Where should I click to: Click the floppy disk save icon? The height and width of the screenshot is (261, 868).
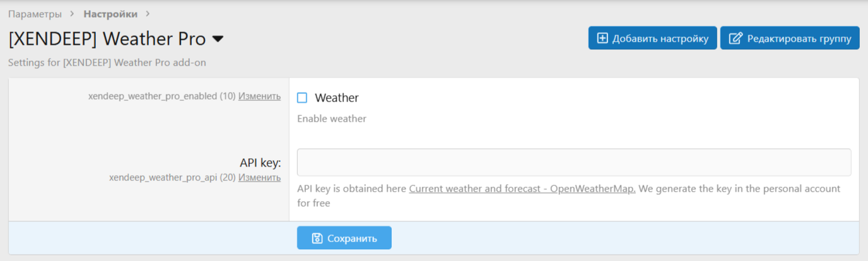pyautogui.click(x=318, y=238)
